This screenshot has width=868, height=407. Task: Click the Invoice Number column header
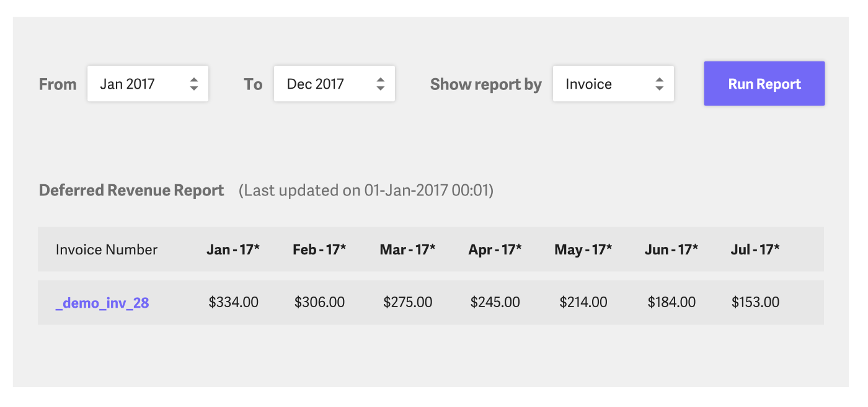pos(107,249)
